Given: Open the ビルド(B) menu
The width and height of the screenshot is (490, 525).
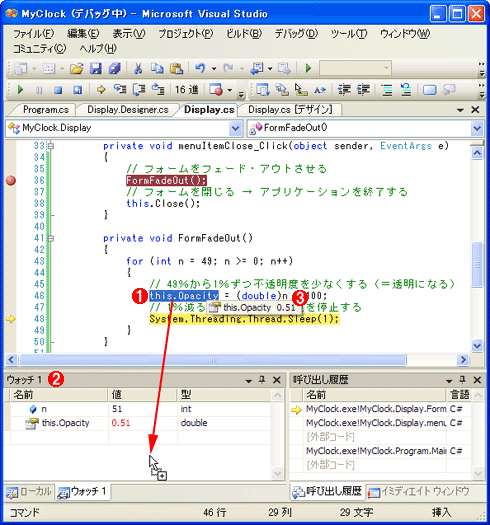Looking at the screenshot, I should pyautogui.click(x=244, y=34).
